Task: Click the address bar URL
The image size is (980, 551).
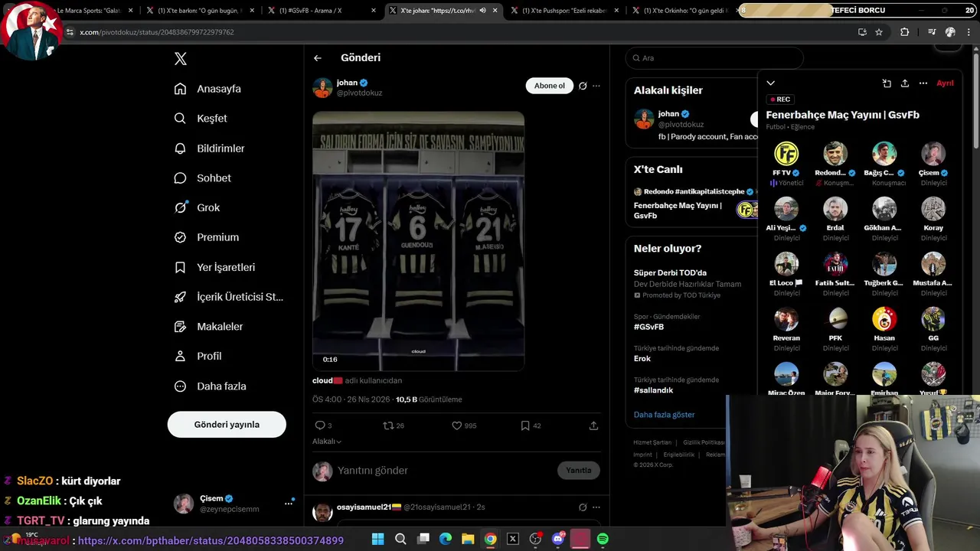Action: pos(157,32)
